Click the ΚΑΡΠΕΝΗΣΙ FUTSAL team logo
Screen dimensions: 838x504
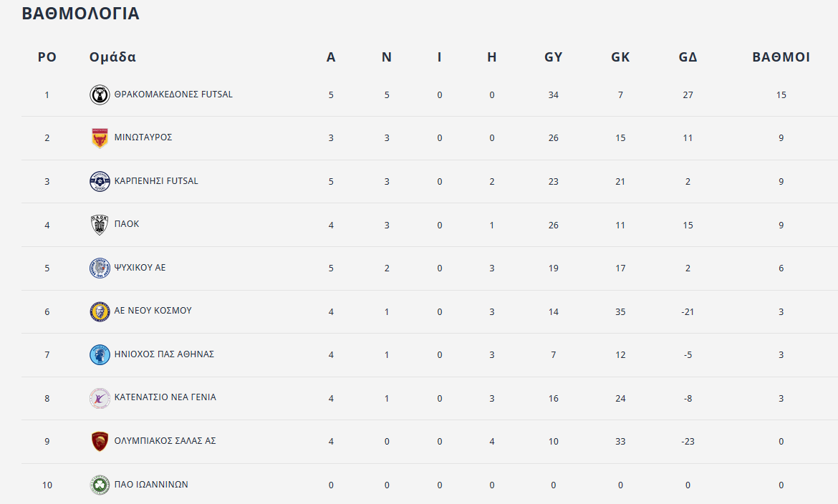pos(100,181)
